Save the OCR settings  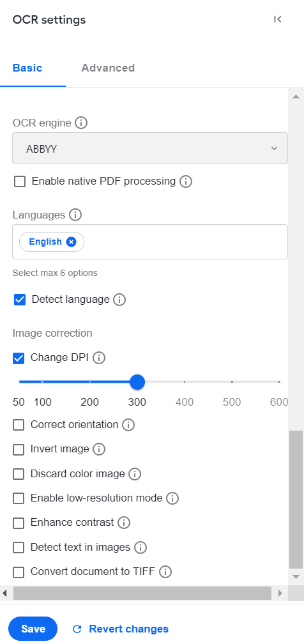[33, 629]
